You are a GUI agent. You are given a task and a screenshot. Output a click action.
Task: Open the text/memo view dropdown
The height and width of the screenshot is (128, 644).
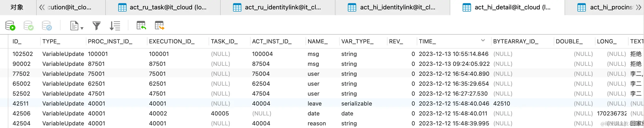point(77,26)
